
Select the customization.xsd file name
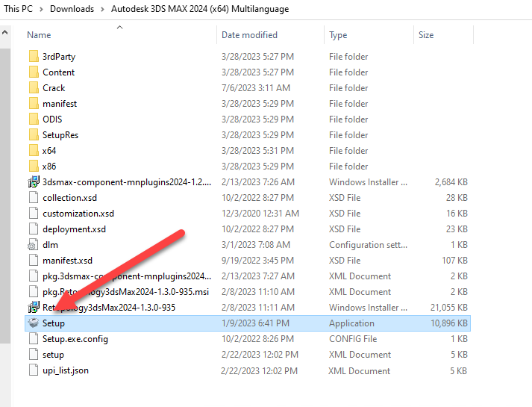click(78, 214)
